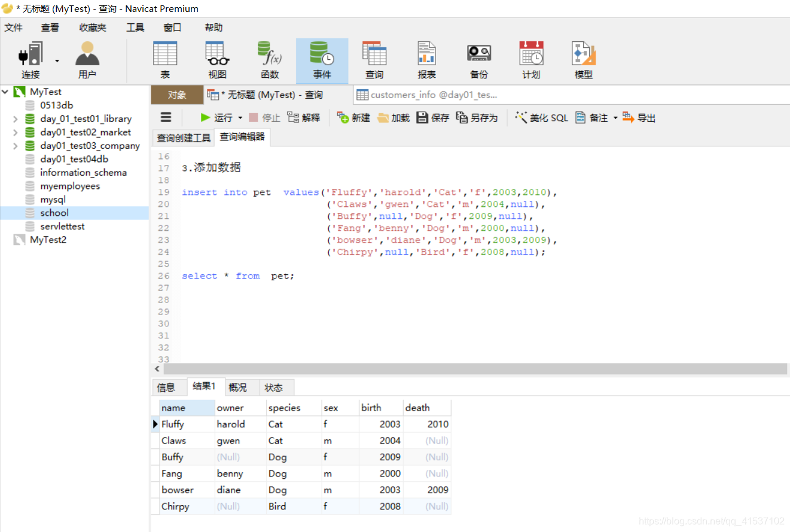Open the 计划 schedule icon
790x532 pixels.
click(x=531, y=61)
